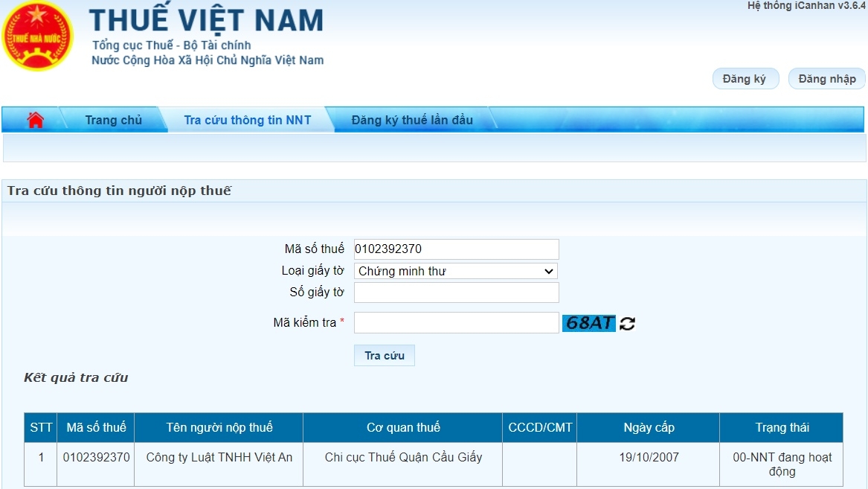Image resolution: width=868 pixels, height=489 pixels.
Task: Click the Mã số thuế column header
Action: click(97, 427)
